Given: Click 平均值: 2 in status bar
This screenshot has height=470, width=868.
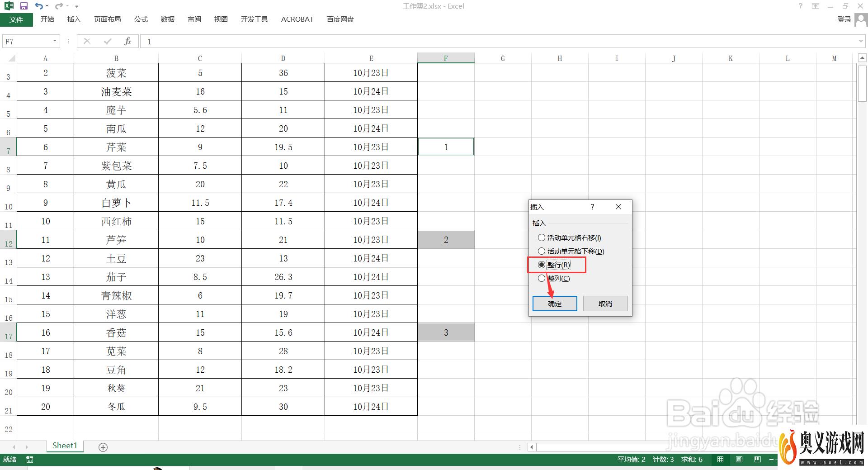Looking at the screenshot, I should [632, 460].
